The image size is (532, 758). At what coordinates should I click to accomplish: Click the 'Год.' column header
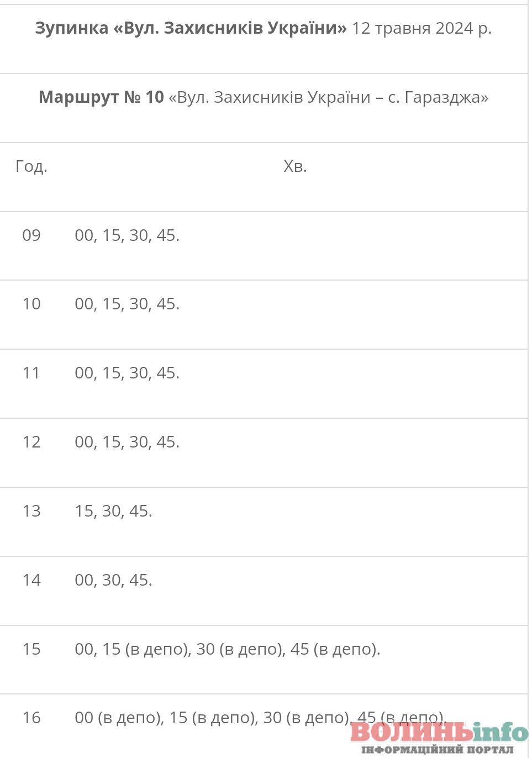point(31,166)
